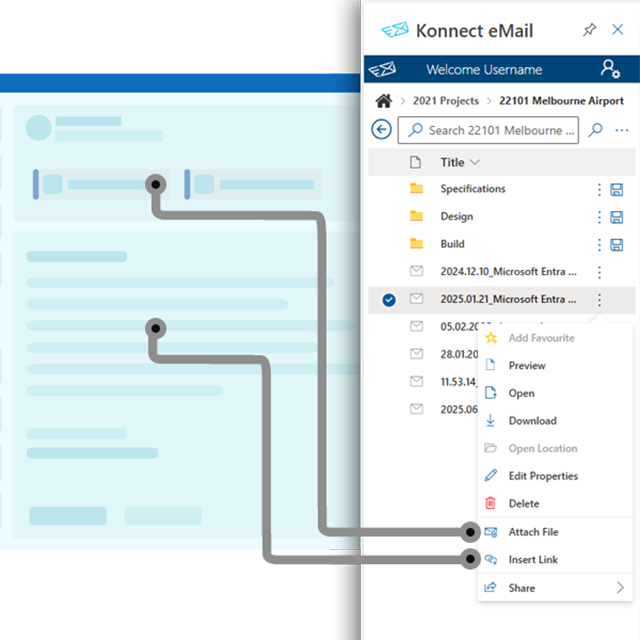Select the email starting with 28.01.20
Viewport: 640px width, 640px height.
459,354
